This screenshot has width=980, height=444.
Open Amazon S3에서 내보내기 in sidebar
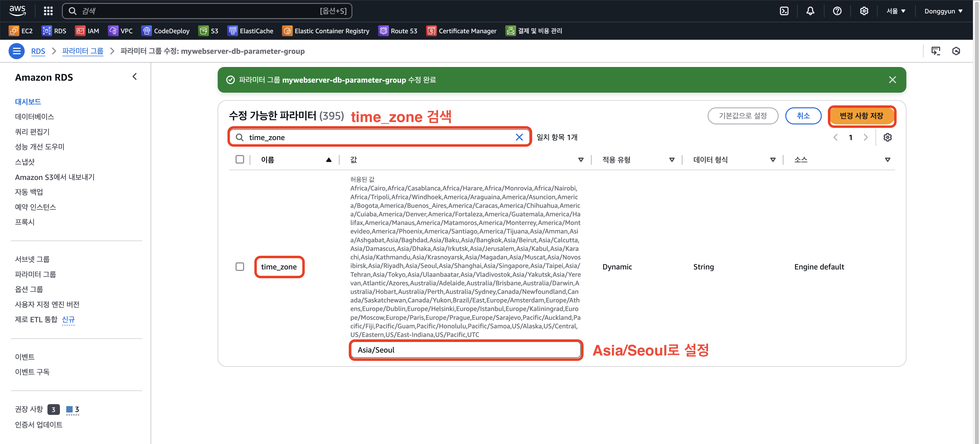55,177
